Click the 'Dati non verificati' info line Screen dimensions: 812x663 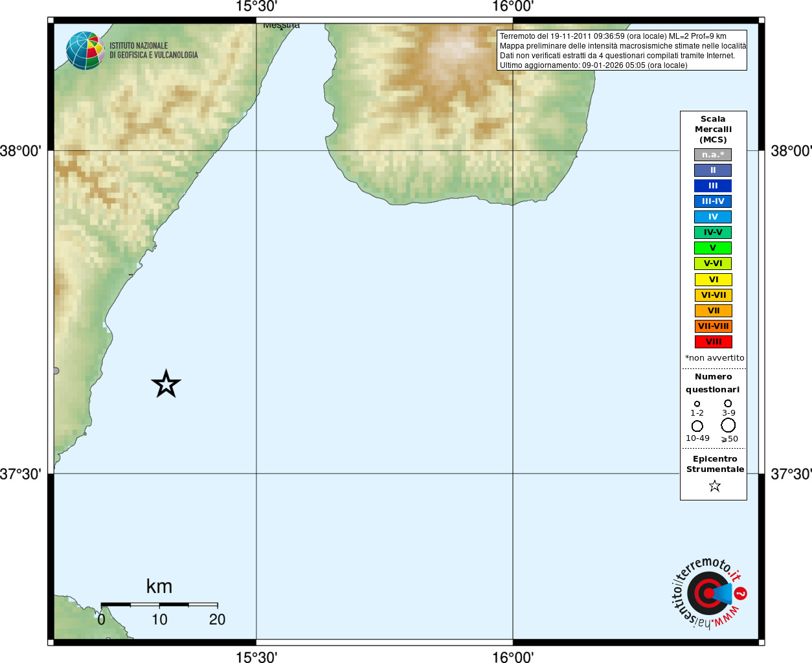tap(618, 56)
